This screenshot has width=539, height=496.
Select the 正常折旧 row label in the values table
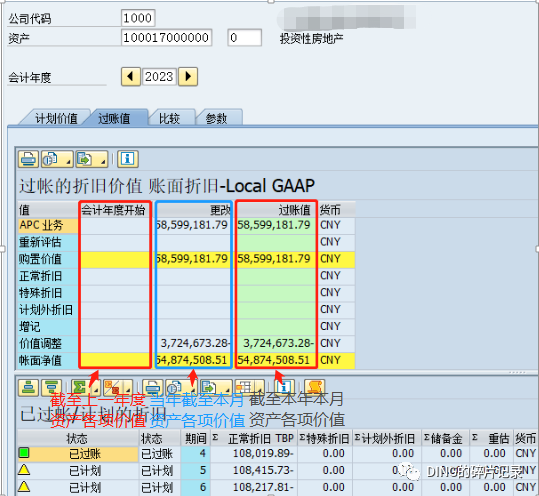tap(48, 276)
